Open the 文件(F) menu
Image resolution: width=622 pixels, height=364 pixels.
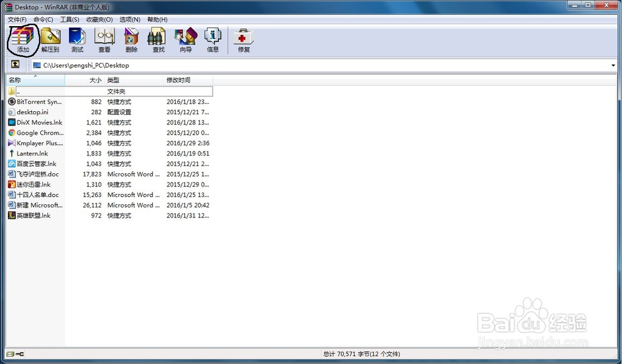(17, 19)
